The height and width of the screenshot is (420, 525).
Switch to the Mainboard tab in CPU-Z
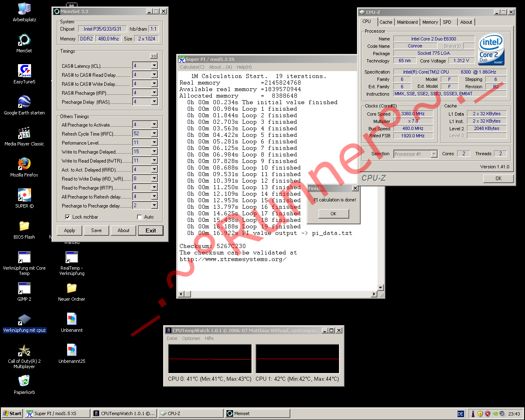pos(407,22)
